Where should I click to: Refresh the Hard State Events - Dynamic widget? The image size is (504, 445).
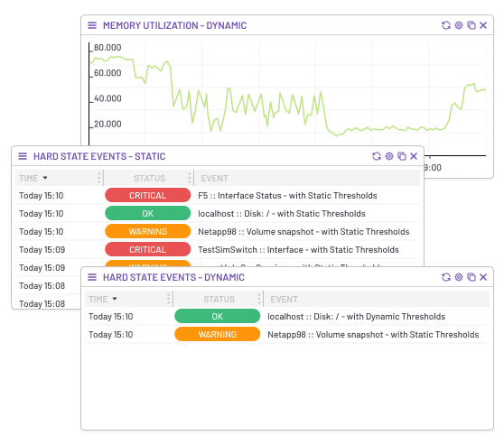click(x=446, y=277)
